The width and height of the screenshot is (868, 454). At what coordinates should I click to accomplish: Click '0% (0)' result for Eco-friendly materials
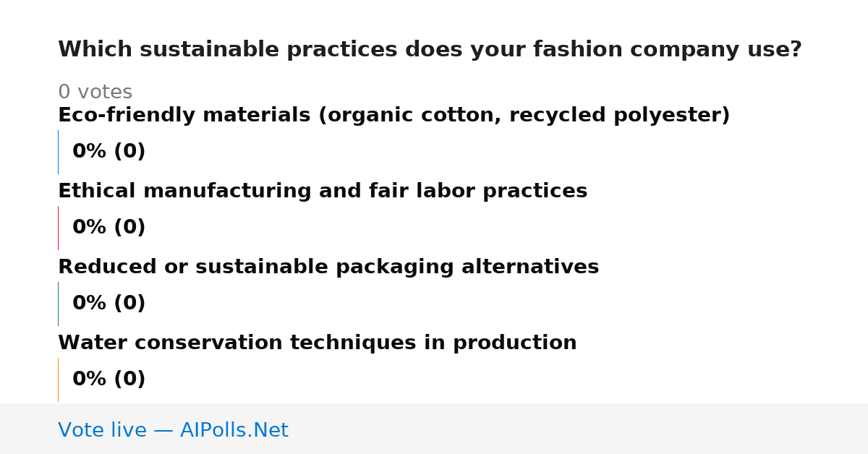click(x=109, y=152)
